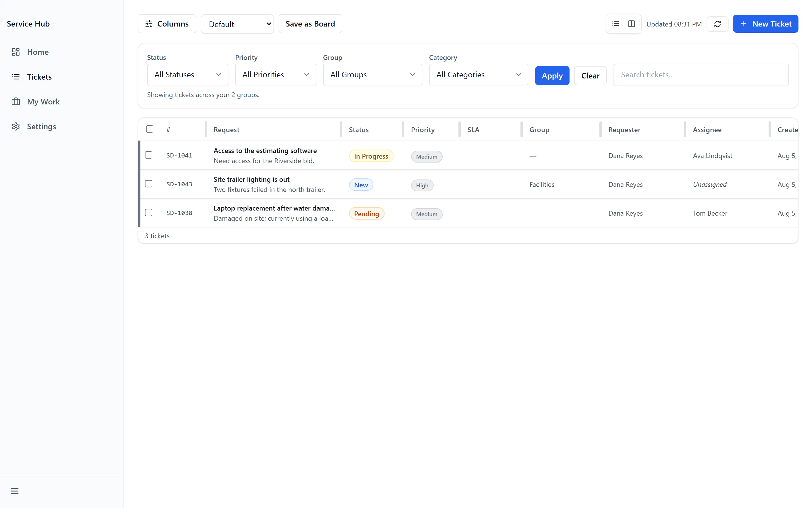
Task: Click the In Progress status badge
Action: point(371,156)
